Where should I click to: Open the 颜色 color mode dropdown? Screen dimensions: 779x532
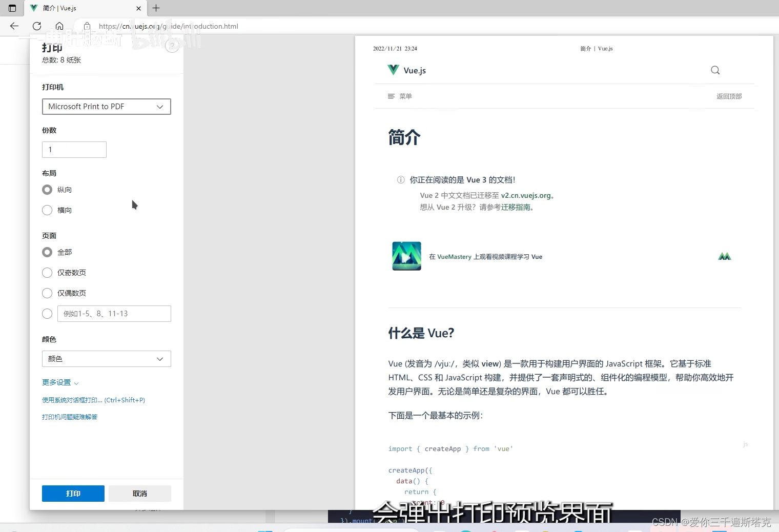(106, 359)
